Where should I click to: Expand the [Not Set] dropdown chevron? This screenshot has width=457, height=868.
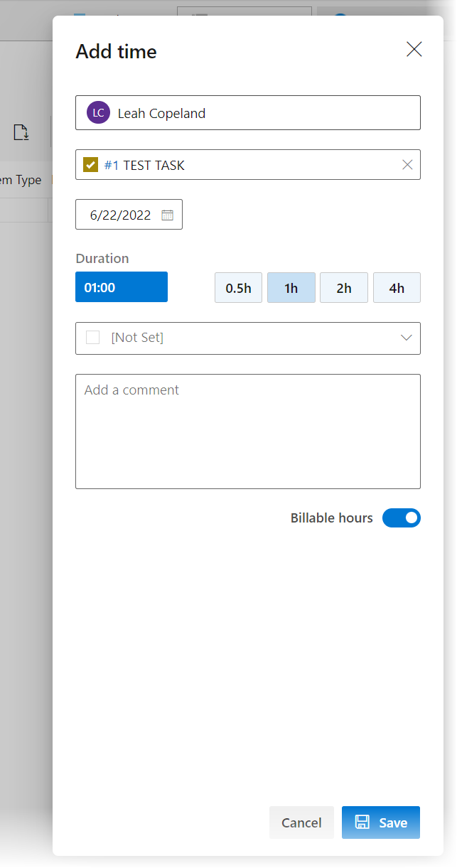pos(407,338)
